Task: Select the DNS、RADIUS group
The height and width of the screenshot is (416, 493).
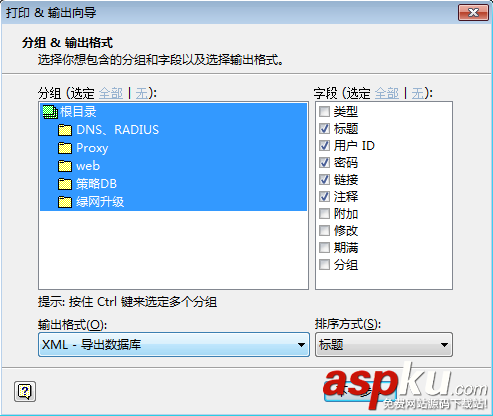Action: pos(173,130)
